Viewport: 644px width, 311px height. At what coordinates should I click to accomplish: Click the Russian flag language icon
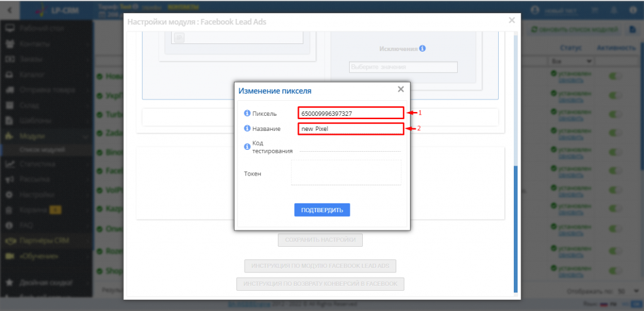603,305
